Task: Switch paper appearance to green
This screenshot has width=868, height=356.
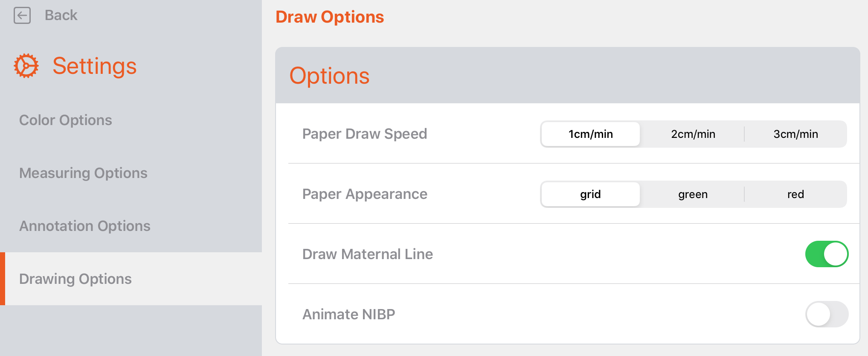Action: 693,194
